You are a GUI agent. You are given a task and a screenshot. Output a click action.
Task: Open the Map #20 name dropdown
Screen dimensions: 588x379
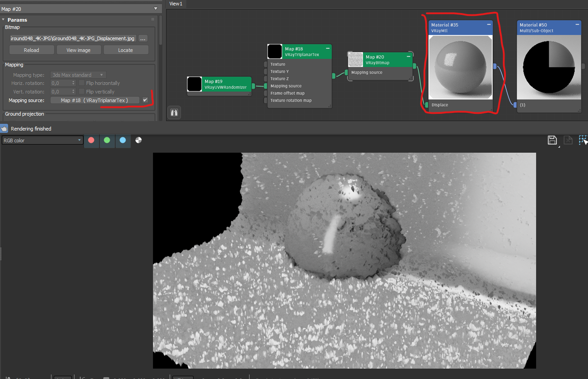[156, 9]
